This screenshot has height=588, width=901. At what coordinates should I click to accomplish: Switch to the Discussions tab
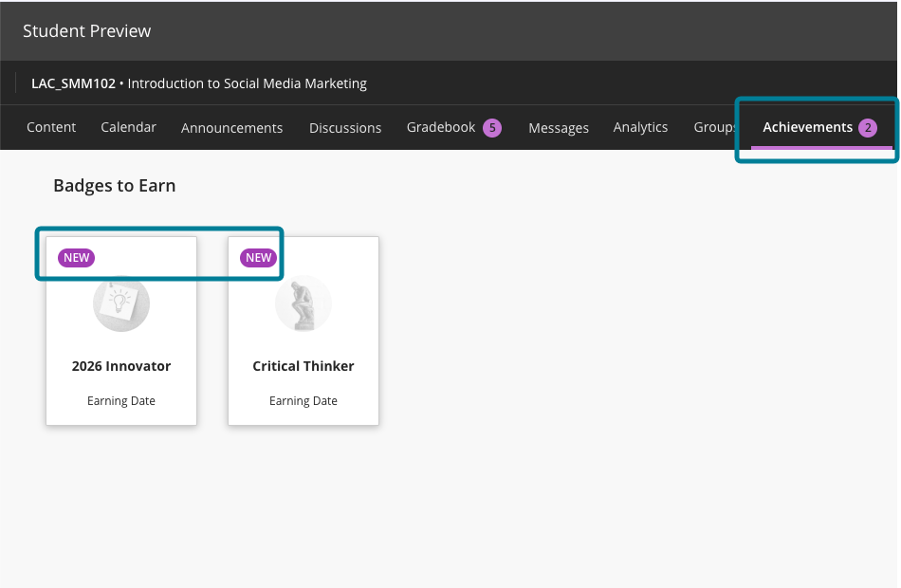coord(344,126)
